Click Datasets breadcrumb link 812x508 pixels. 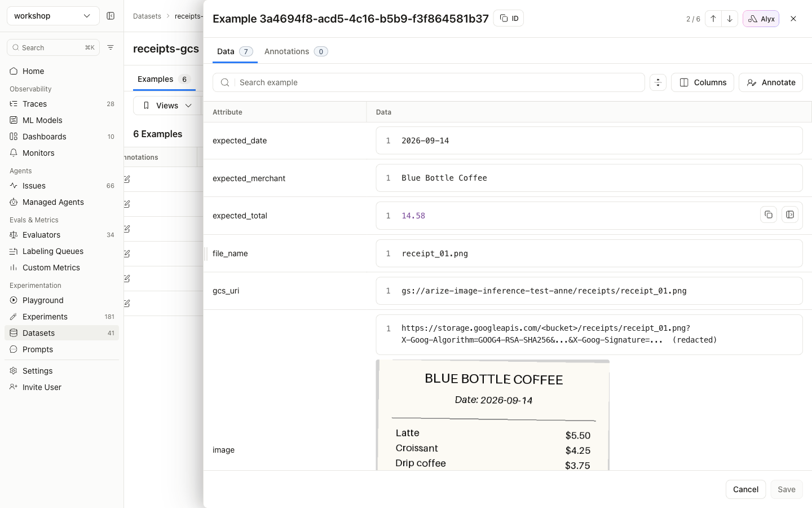[147, 16]
